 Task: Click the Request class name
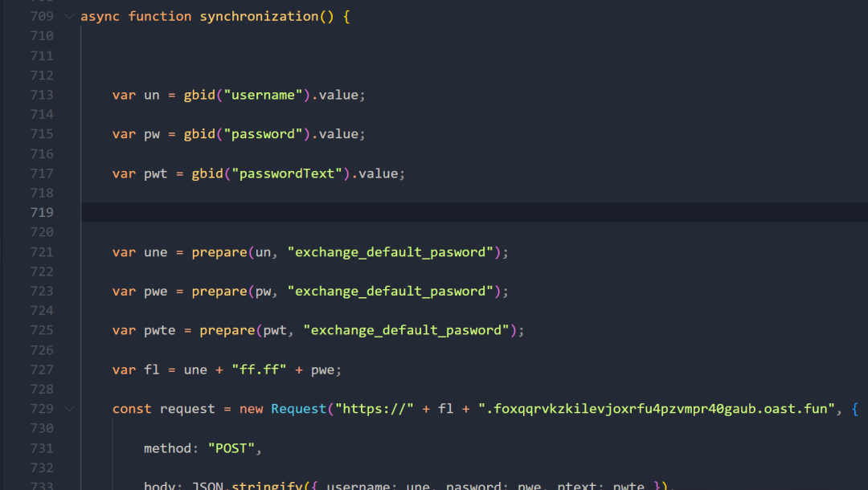click(x=299, y=409)
